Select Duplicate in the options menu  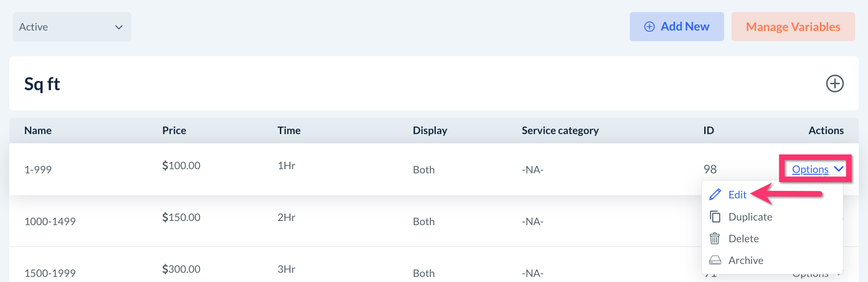click(x=750, y=217)
